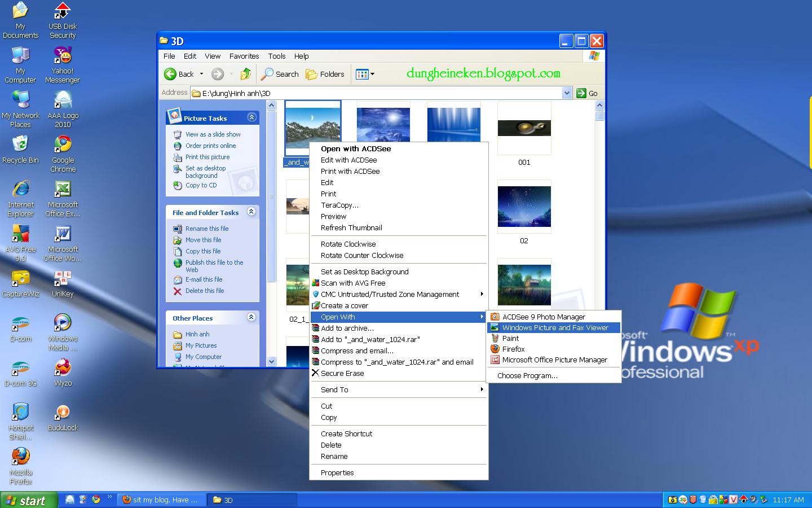Collapse File and Folder Tasks panel
The image size is (812, 508).
pyautogui.click(x=251, y=212)
